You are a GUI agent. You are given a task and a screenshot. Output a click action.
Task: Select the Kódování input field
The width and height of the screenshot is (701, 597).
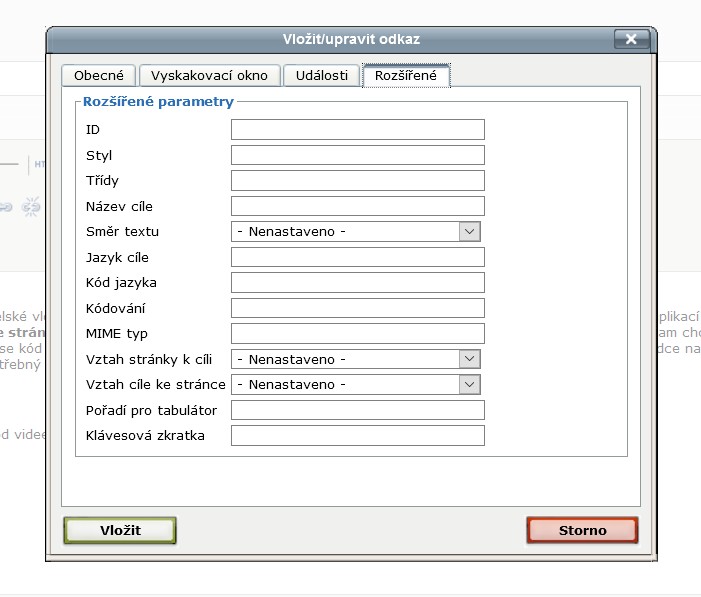(x=357, y=308)
